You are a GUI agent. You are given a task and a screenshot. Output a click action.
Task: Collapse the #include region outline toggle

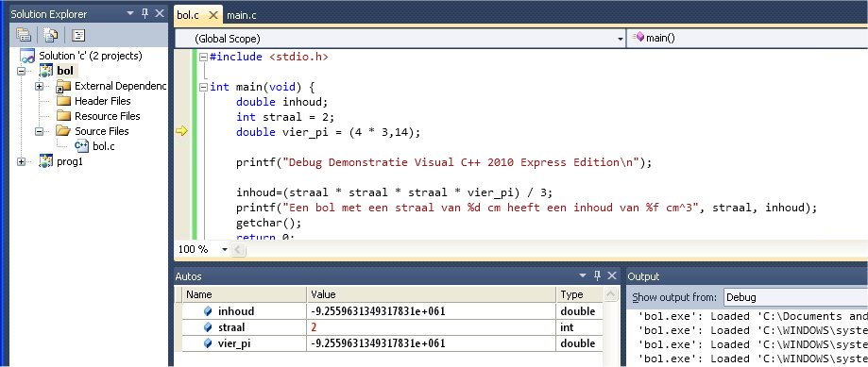tap(203, 57)
